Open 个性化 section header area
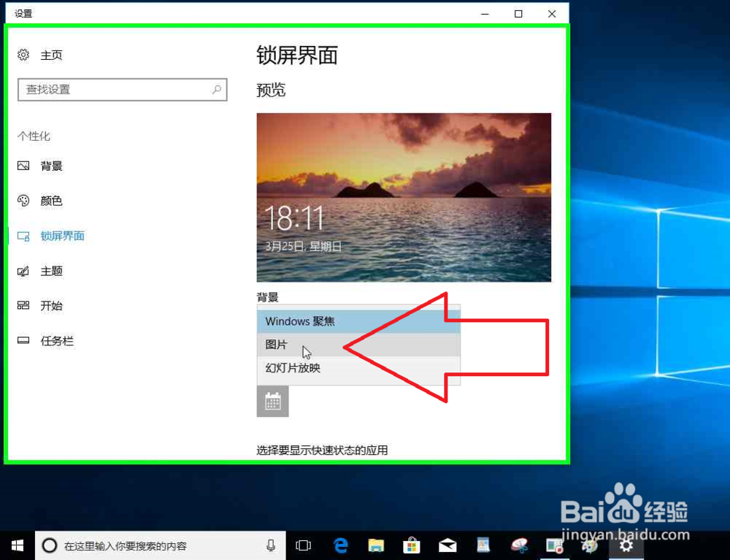This screenshot has width=730, height=560. click(x=34, y=136)
